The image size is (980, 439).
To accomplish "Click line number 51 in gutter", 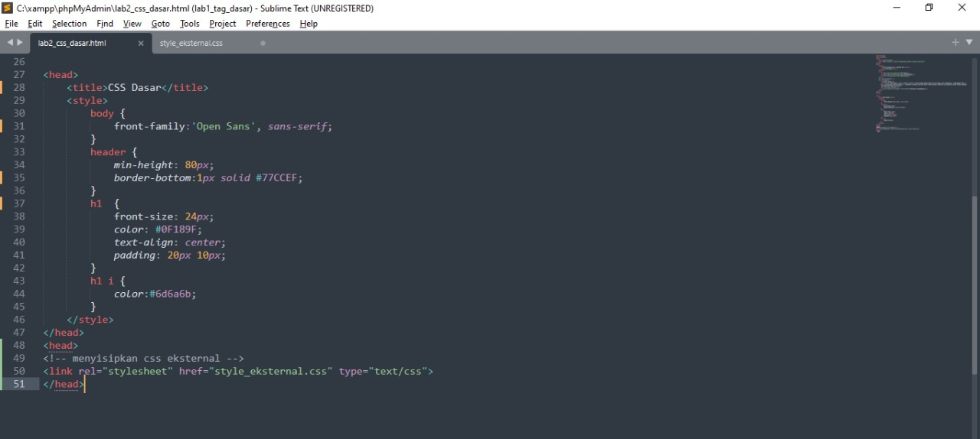I will 19,384.
